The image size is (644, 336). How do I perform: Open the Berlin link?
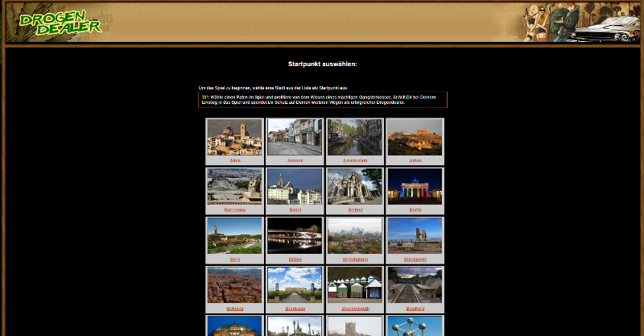pyautogui.click(x=415, y=210)
